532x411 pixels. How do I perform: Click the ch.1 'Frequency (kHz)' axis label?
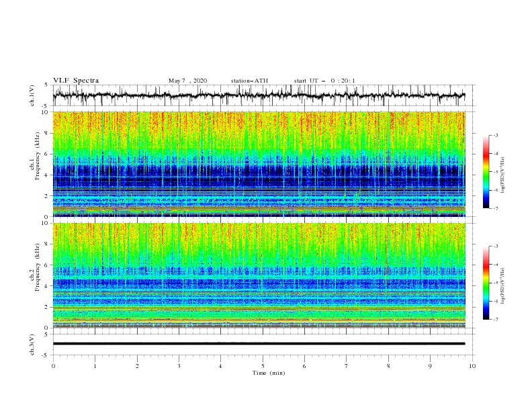click(x=37, y=156)
